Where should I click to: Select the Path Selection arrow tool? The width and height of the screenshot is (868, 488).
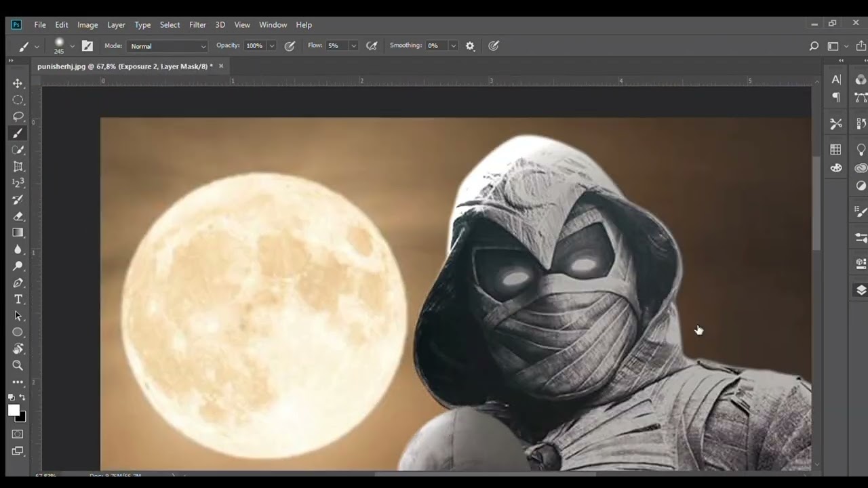click(x=18, y=316)
